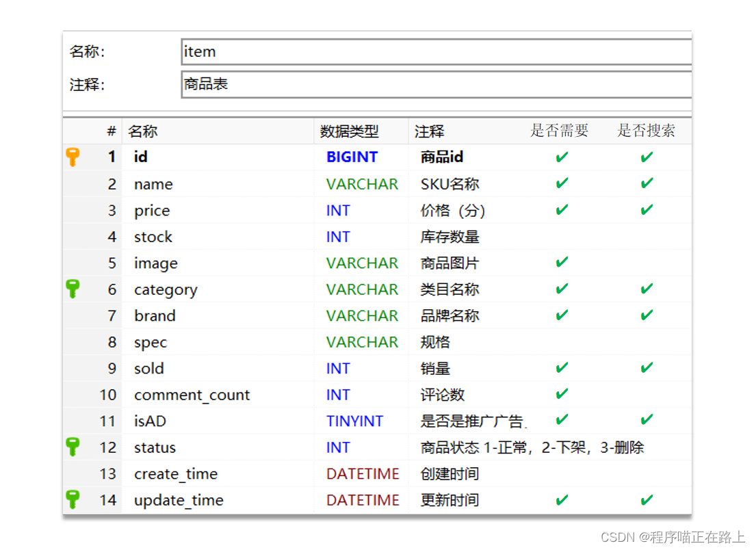The height and width of the screenshot is (550, 756).
Task: Click the 是否需要 checkmark in the price row
Action: coord(562,210)
